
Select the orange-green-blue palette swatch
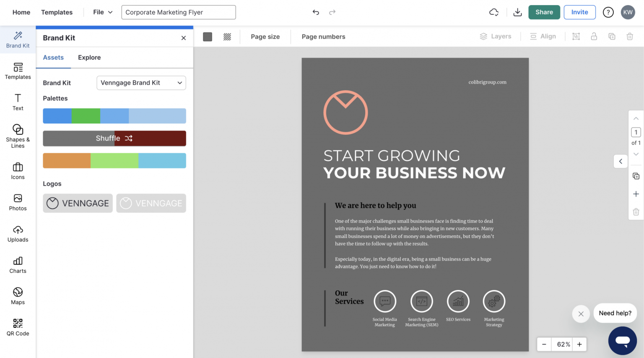(x=114, y=160)
